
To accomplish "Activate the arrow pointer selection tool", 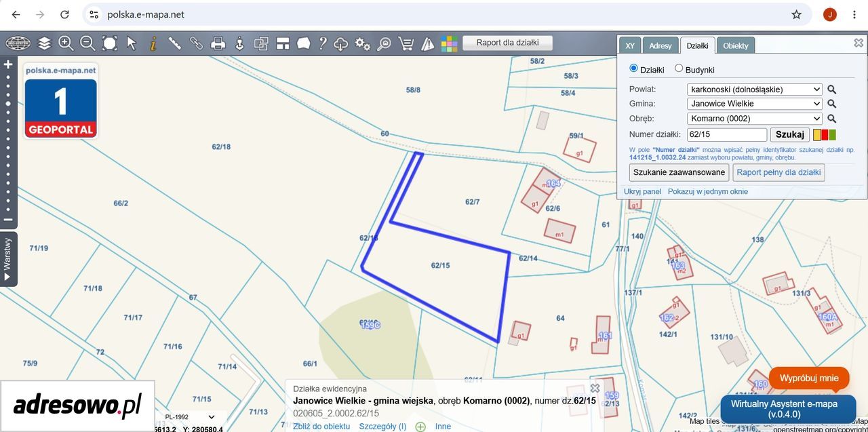I will (131, 43).
